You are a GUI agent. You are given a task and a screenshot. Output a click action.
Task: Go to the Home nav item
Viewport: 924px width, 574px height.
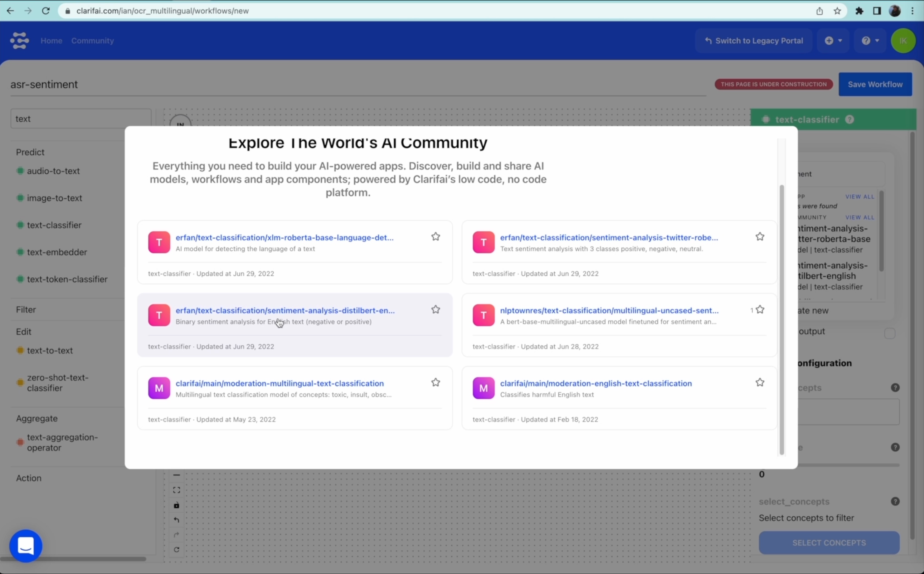pos(51,41)
